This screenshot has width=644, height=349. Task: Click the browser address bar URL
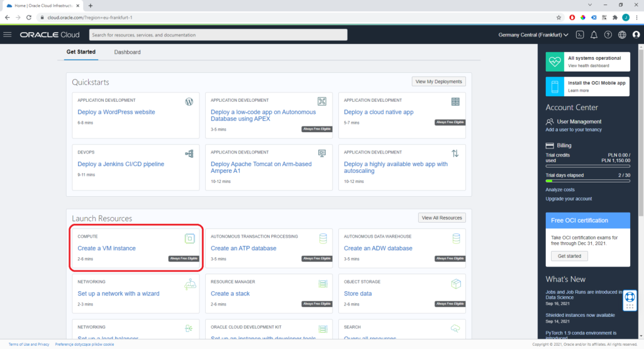(90, 18)
